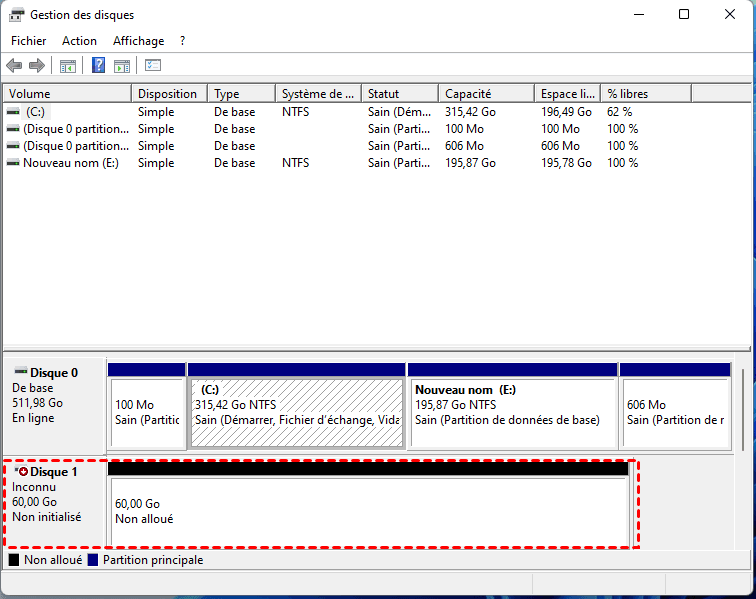Open the Fichier menu
Viewport: 756px width, 599px height.
coord(28,41)
